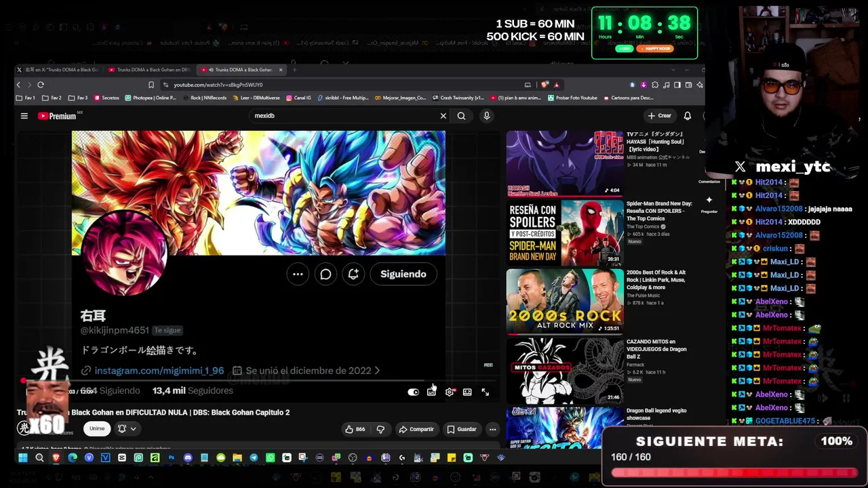868x488 pixels.
Task: Save the video with Guardar
Action: coord(462,429)
